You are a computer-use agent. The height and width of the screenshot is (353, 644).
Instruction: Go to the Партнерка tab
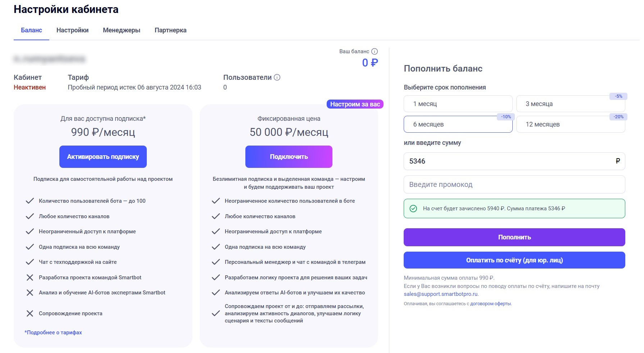click(171, 30)
